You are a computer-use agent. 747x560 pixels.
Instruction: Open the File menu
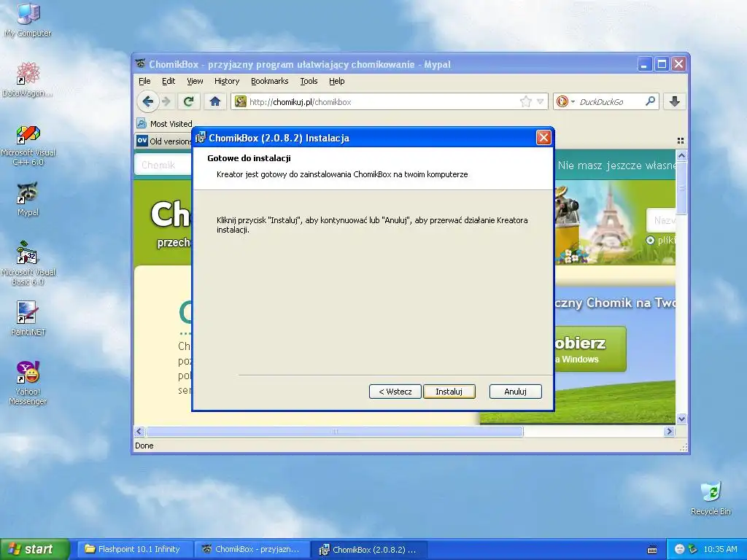click(144, 81)
